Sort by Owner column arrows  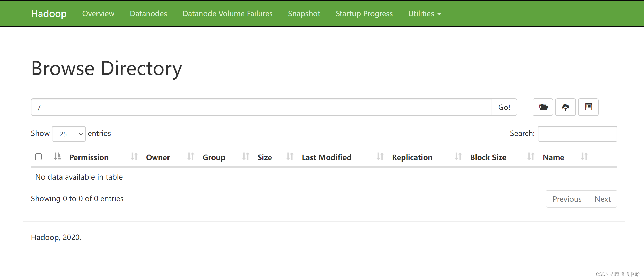coord(191,156)
